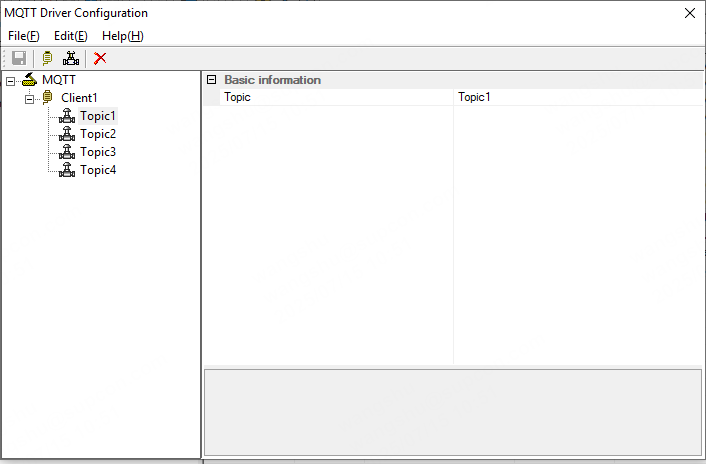Click the Add Client toolbar icon
Screen dimensions: 706x464
point(47,59)
